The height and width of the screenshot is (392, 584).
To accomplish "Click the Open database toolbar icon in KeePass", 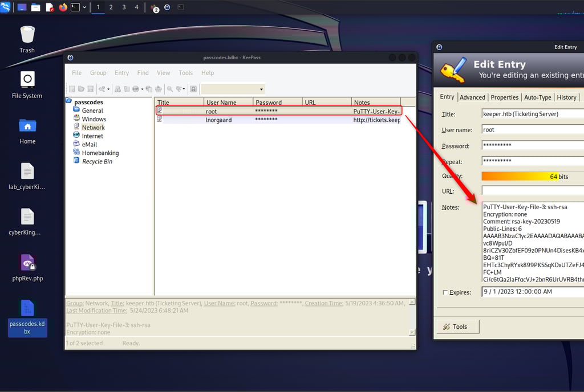I will coord(81,89).
